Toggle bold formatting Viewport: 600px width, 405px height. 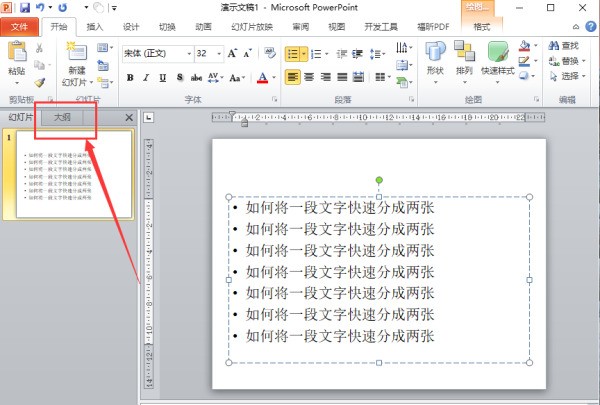[129, 77]
